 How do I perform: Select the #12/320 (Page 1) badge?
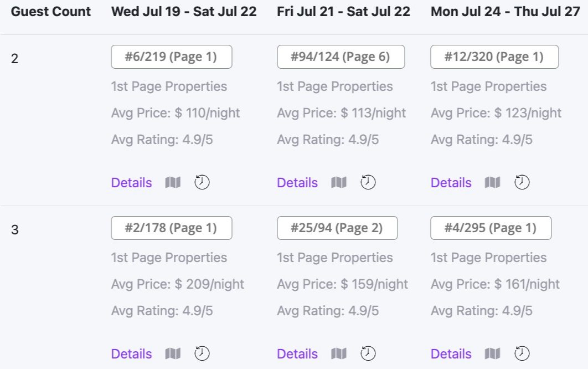494,56
